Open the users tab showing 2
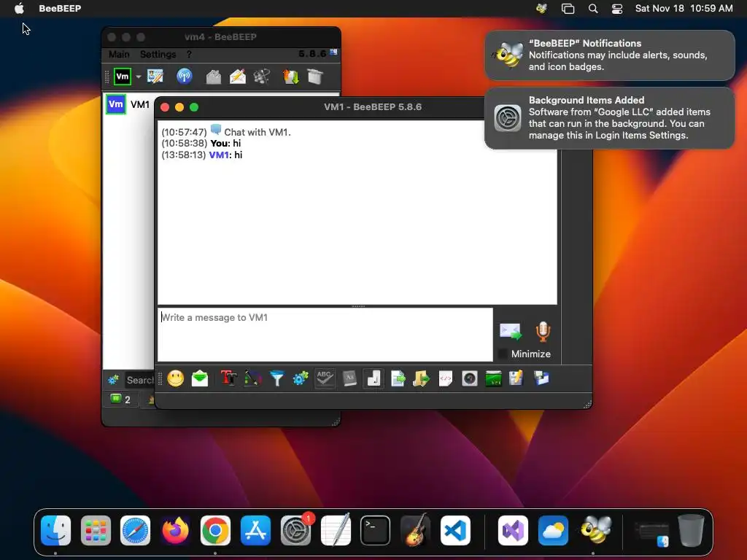Viewport: 747px width, 560px height. pyautogui.click(x=120, y=399)
